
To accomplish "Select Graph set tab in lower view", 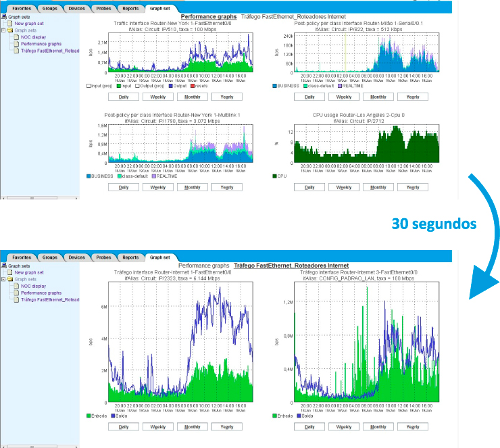I will pyautogui.click(x=159, y=257).
